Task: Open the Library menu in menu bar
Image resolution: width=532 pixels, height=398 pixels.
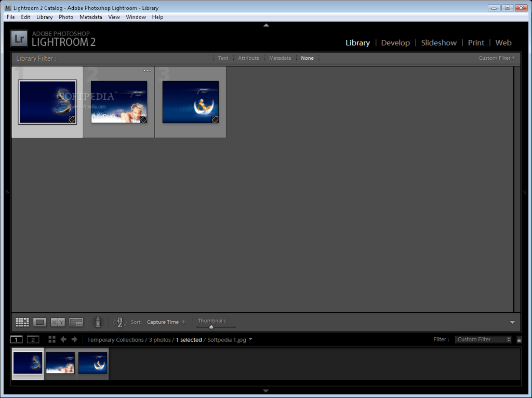Action: (x=45, y=17)
